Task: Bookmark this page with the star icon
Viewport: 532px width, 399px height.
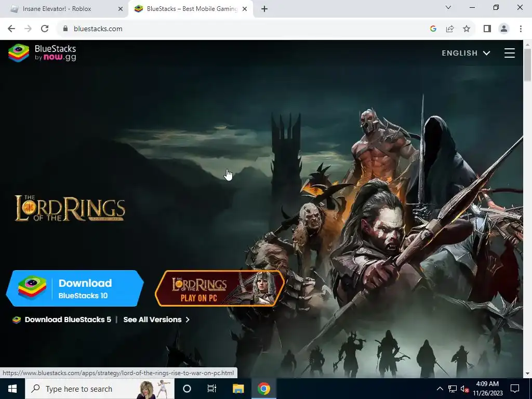Action: (467, 29)
